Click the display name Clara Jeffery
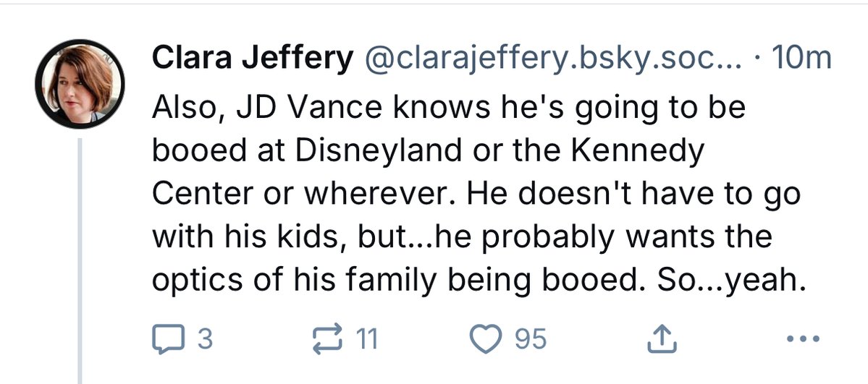 [253, 58]
